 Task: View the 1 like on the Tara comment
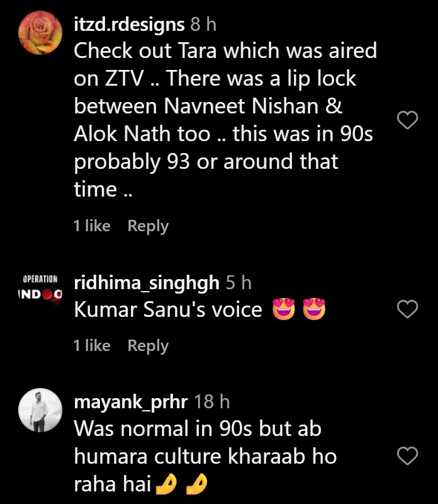[92, 226]
